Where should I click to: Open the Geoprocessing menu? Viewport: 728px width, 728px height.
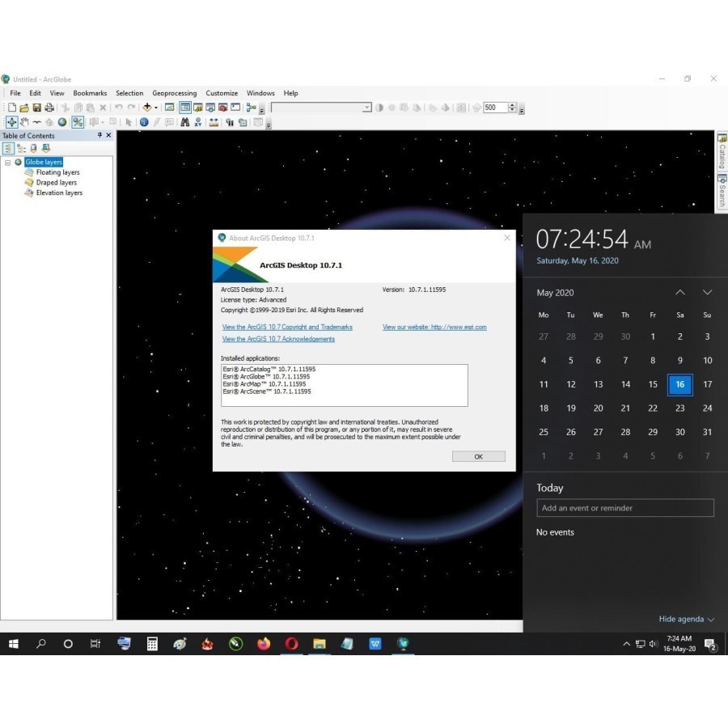(x=174, y=93)
